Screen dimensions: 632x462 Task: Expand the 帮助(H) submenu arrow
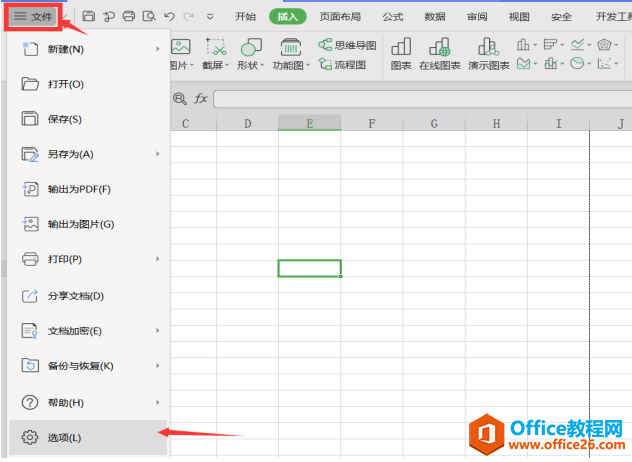158,402
